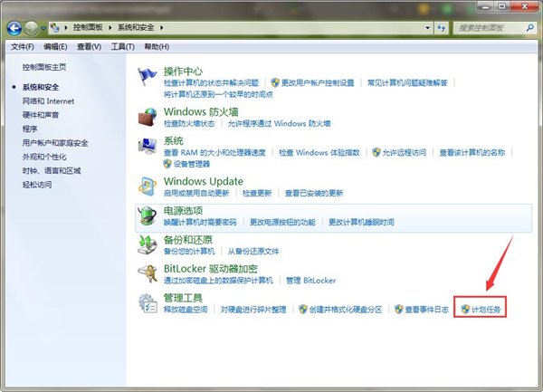The image size is (543, 392).
Task: Select 网络和 Internet in the left sidebar
Action: coord(49,101)
